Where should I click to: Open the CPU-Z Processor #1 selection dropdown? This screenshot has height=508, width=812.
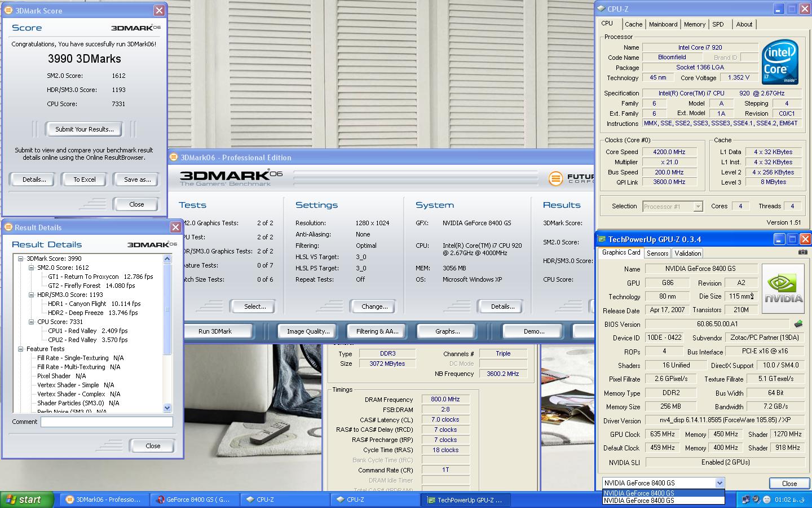[x=698, y=207]
